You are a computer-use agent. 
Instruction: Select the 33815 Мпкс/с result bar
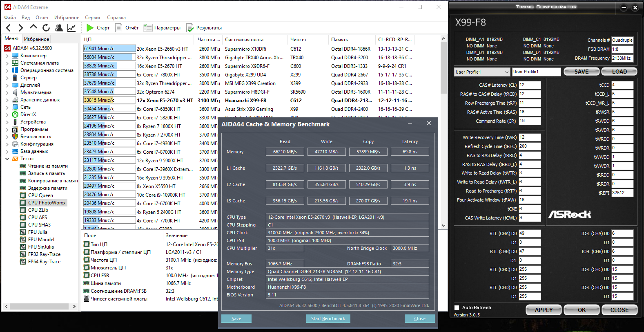(x=109, y=100)
